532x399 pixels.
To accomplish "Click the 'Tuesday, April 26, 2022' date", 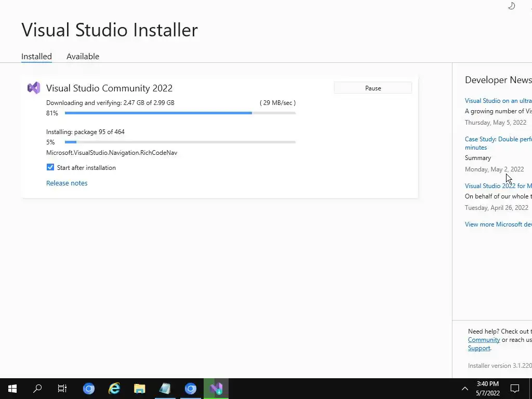I will [496, 207].
